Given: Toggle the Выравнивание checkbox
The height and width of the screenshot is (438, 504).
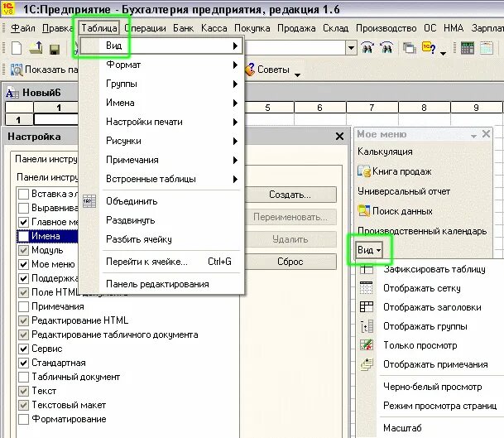Looking at the screenshot, I should pyautogui.click(x=23, y=208).
